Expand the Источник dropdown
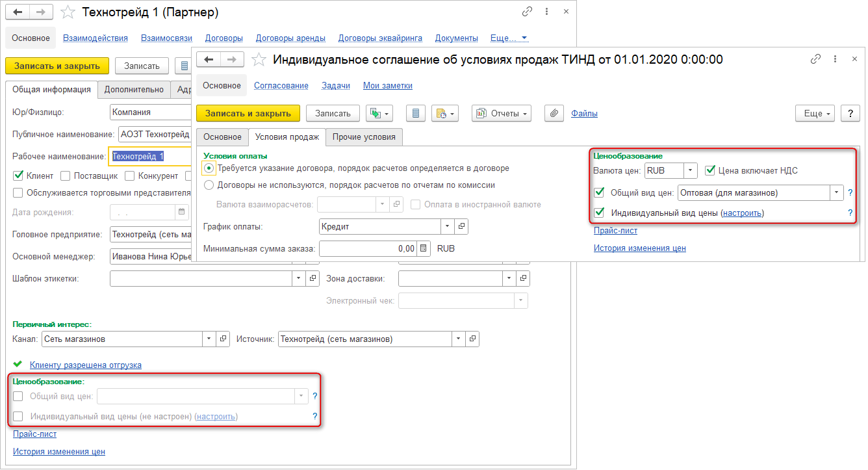The image size is (868, 470). pyautogui.click(x=459, y=339)
